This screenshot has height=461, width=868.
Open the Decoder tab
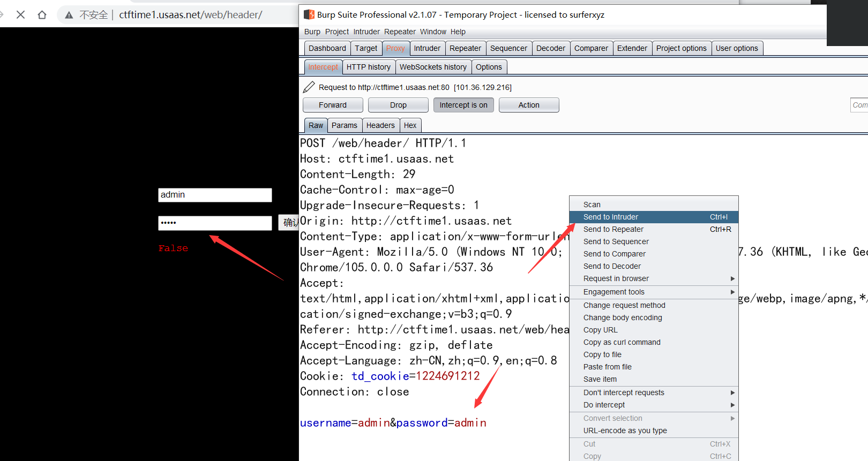(551, 48)
